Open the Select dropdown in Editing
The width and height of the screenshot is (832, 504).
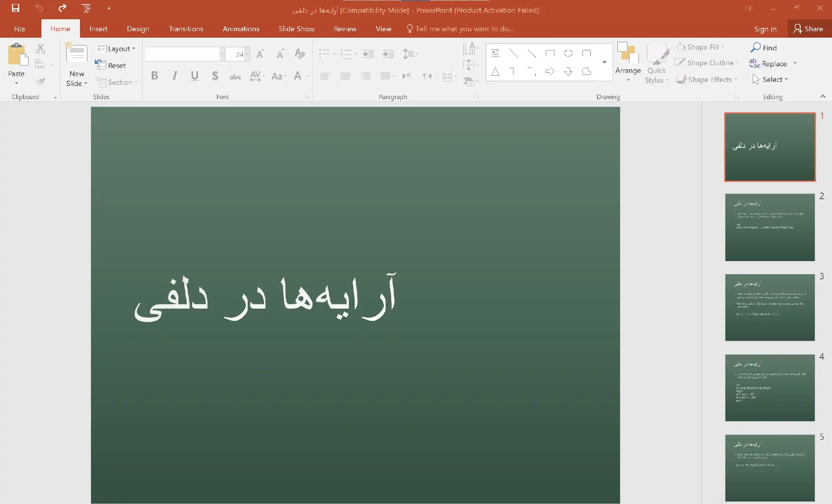click(x=770, y=79)
